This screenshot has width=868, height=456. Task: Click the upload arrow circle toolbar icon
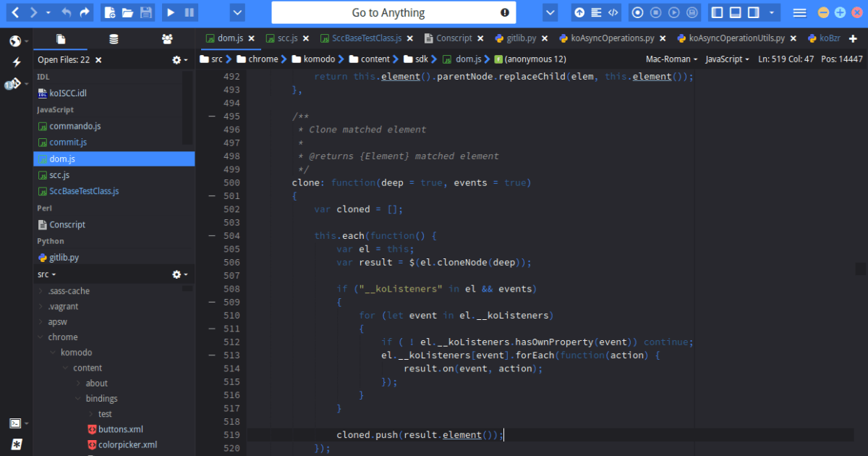click(x=579, y=12)
